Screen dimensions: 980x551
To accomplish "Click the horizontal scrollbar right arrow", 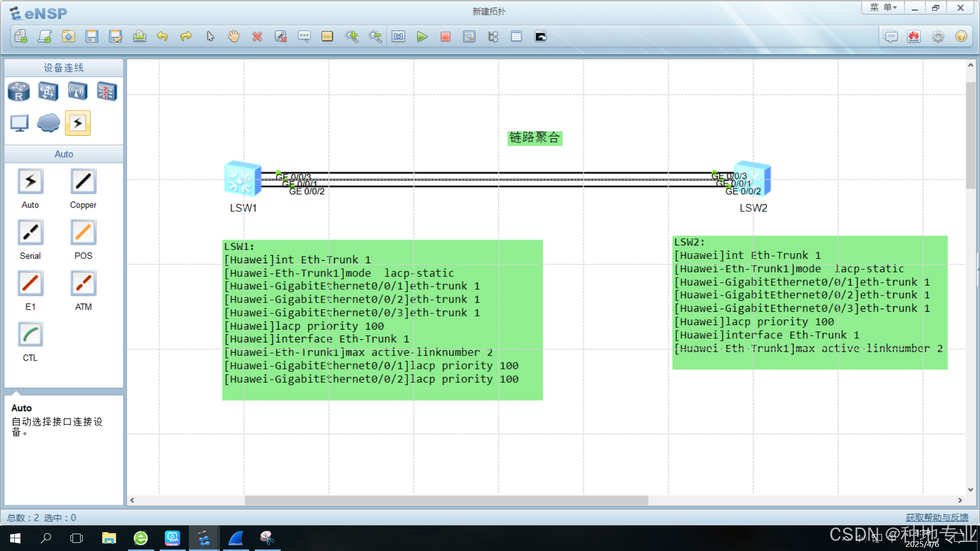I will click(x=960, y=500).
